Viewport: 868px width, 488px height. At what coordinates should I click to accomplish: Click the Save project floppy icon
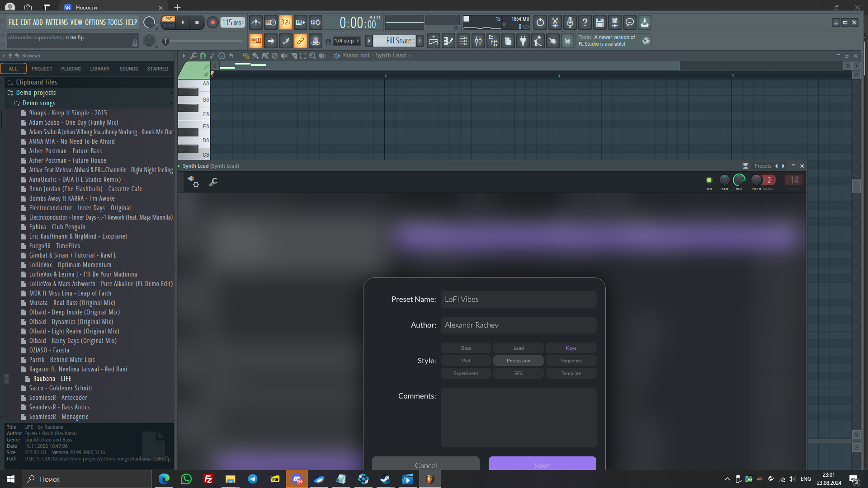[600, 22]
